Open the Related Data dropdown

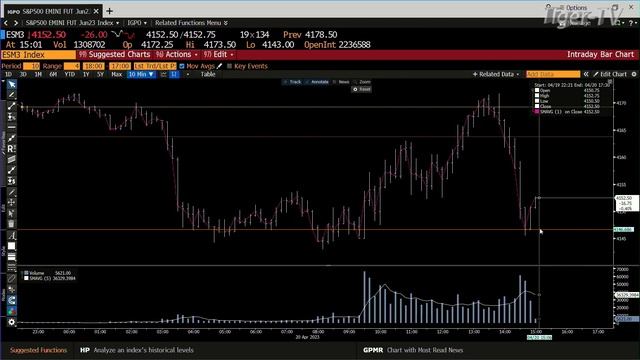point(496,74)
